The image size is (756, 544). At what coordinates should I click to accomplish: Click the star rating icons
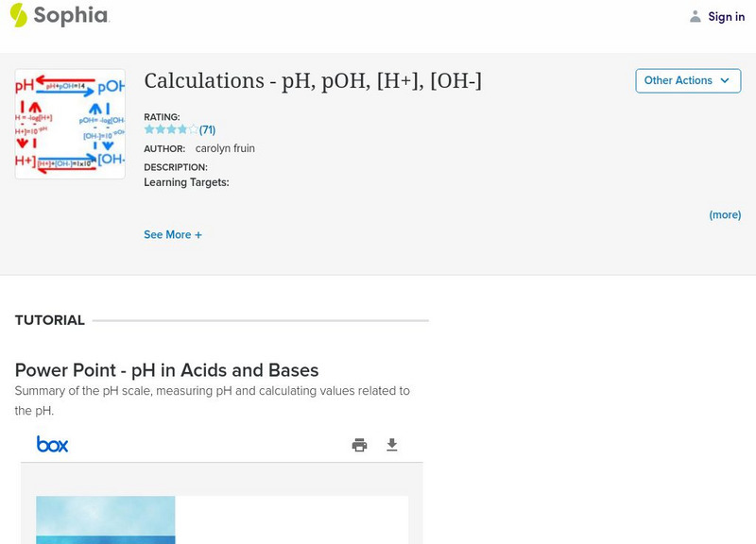point(171,129)
